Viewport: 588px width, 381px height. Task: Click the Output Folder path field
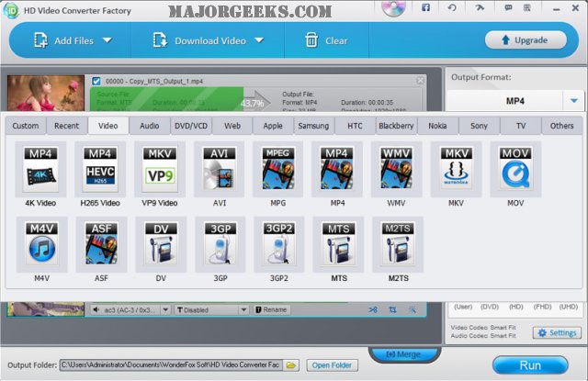172,364
